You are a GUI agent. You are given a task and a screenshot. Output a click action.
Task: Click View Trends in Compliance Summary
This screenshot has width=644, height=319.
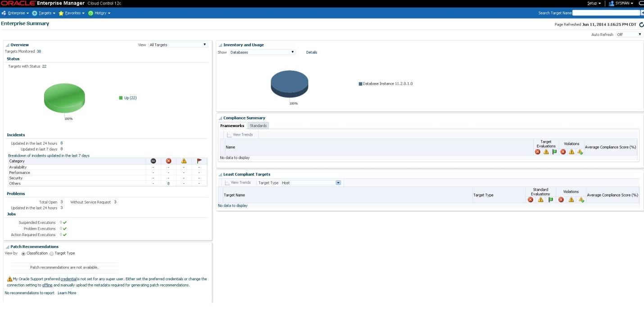pyautogui.click(x=240, y=135)
